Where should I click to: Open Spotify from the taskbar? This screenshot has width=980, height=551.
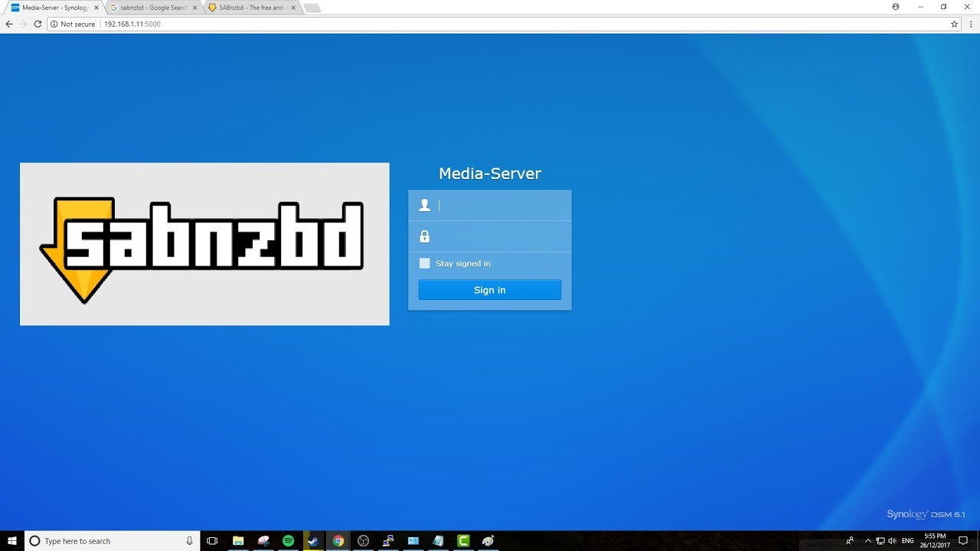click(288, 541)
